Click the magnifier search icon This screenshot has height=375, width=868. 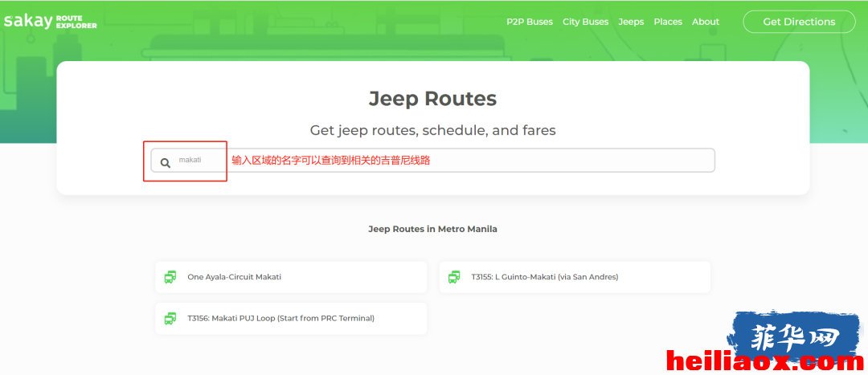click(x=165, y=163)
